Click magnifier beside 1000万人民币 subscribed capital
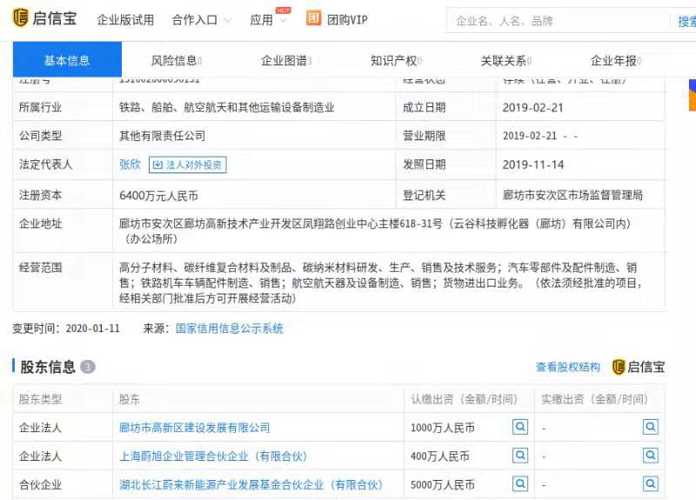 520,427
